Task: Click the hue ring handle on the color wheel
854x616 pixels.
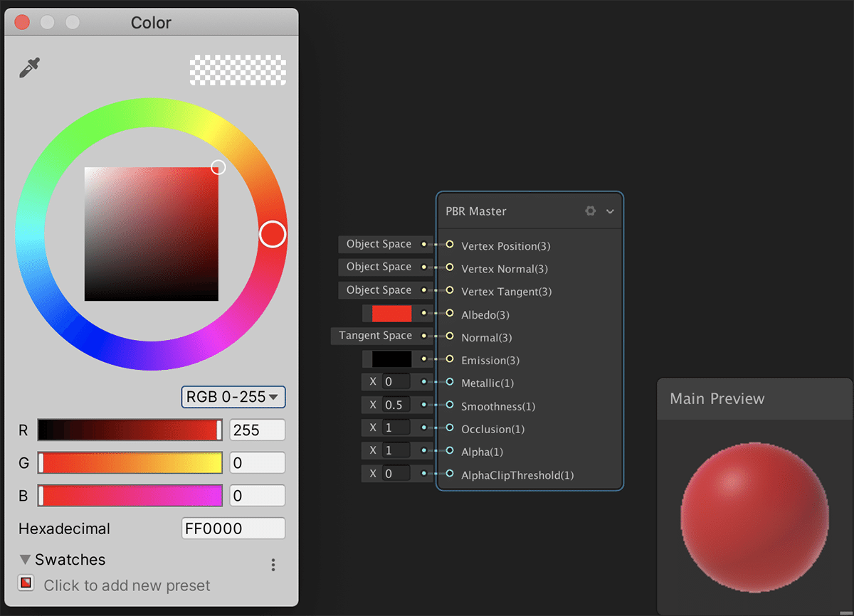Action: click(x=273, y=234)
